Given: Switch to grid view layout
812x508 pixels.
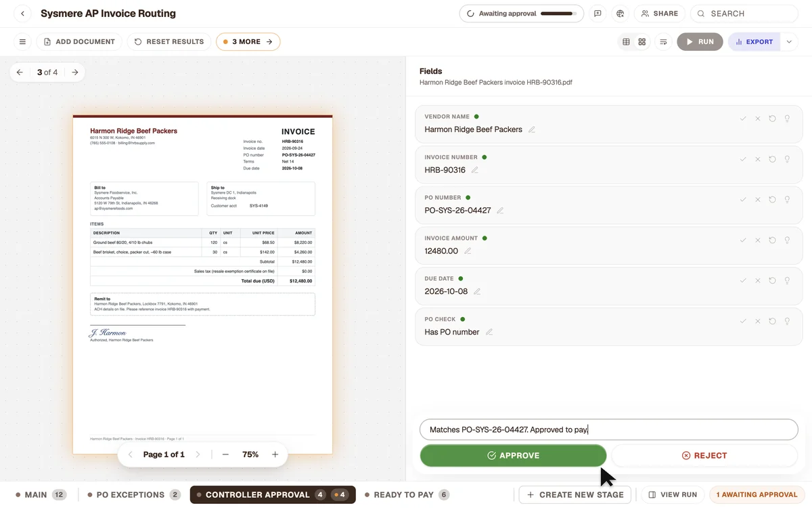Looking at the screenshot, I should [642, 42].
